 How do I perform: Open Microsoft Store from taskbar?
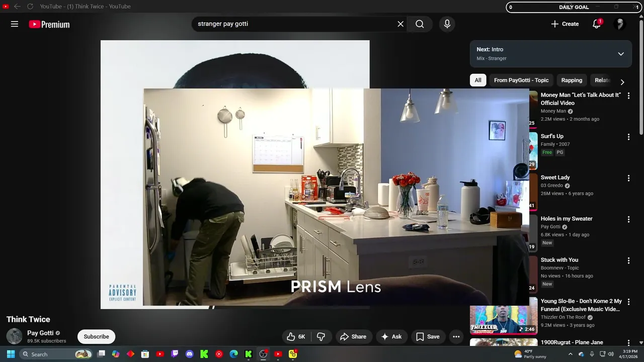(145, 354)
